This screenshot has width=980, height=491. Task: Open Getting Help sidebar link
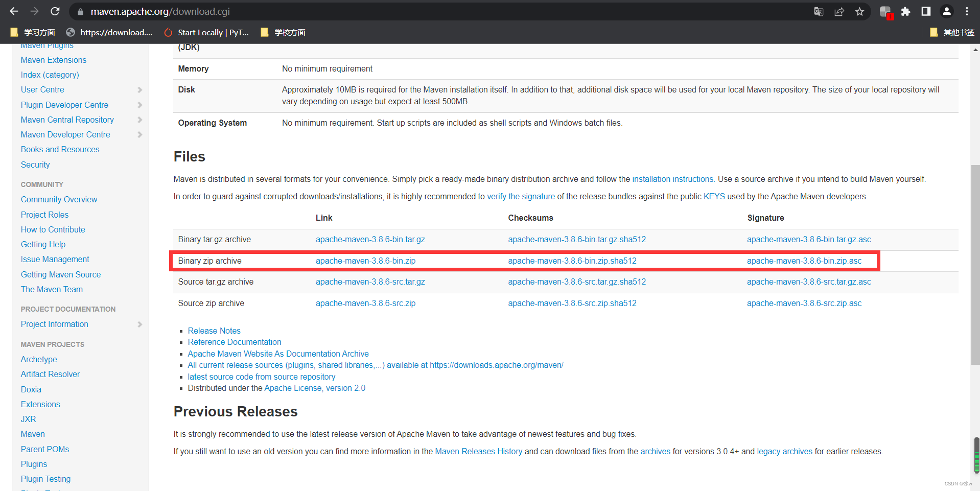(43, 244)
